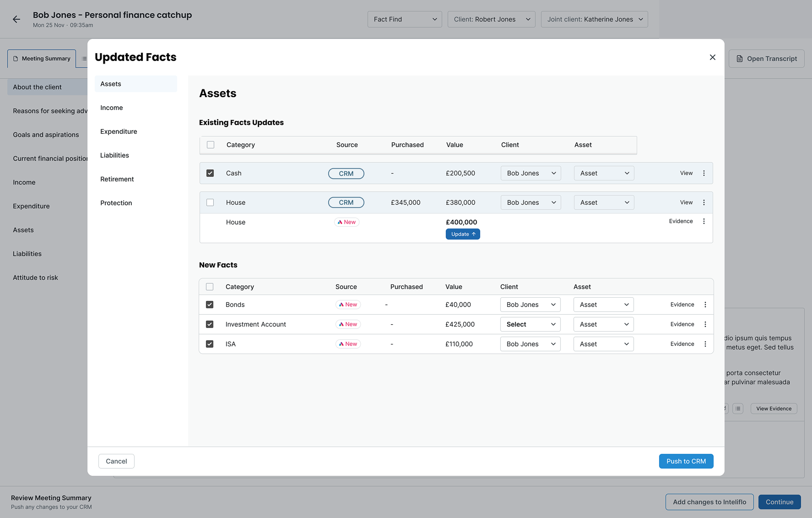This screenshot has height=518, width=812.
Task: Switch to the Protection section in dialog
Action: (136, 203)
